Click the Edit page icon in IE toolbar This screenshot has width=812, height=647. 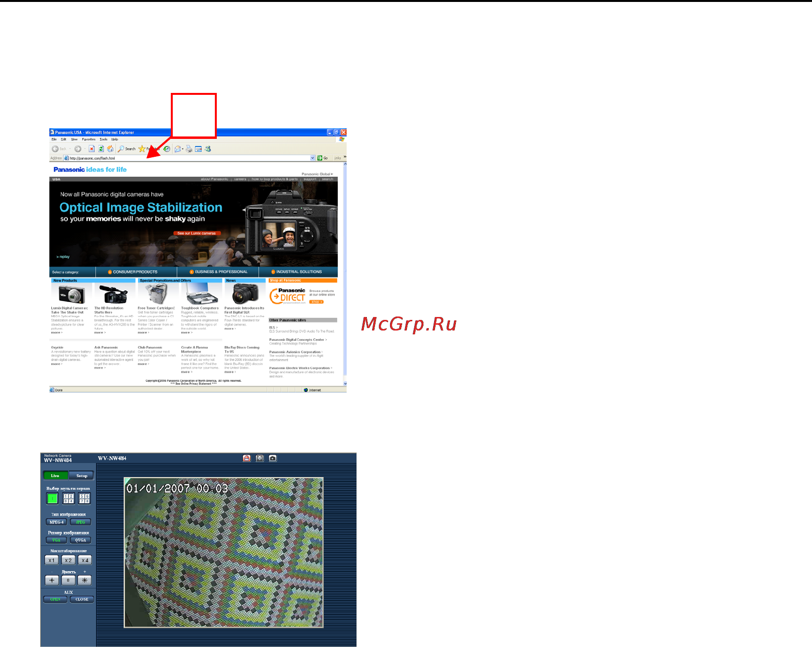click(x=198, y=149)
